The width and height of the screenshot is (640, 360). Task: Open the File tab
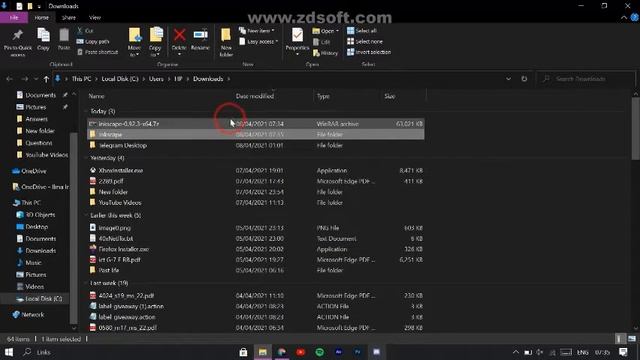pos(14,18)
